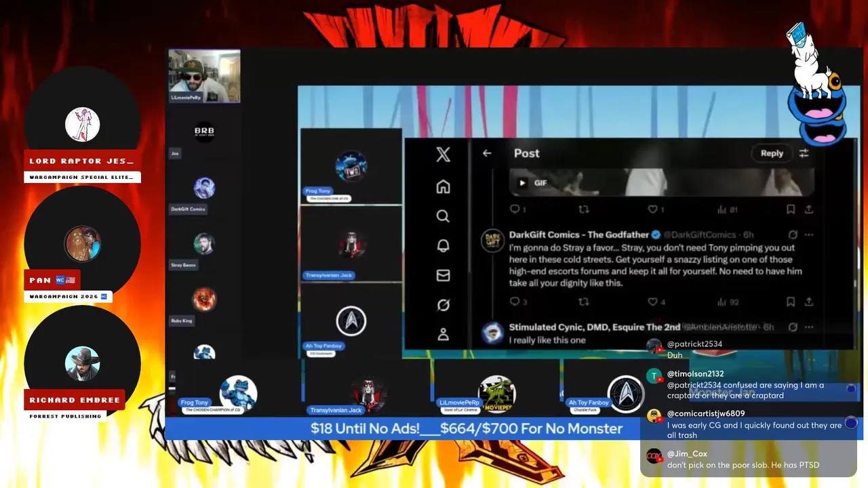
Task: Open the Stimulated Cynic, DMD, Esquire name link
Action: (594, 327)
